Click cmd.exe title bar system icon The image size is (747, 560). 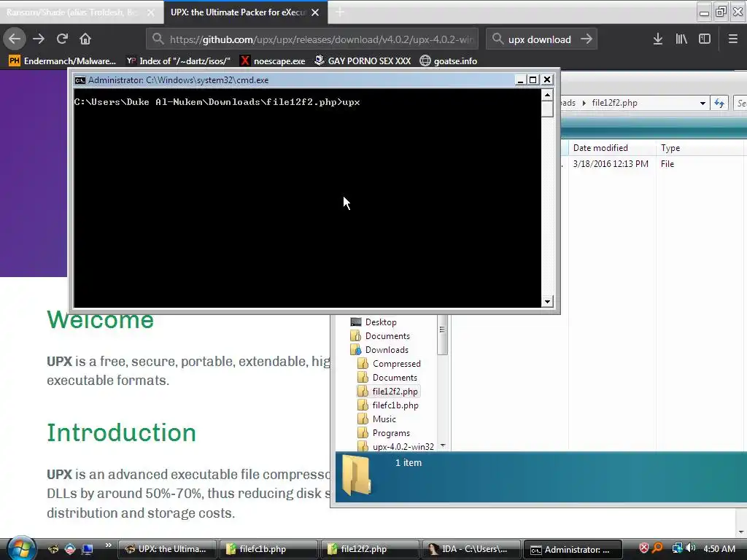[x=80, y=80]
